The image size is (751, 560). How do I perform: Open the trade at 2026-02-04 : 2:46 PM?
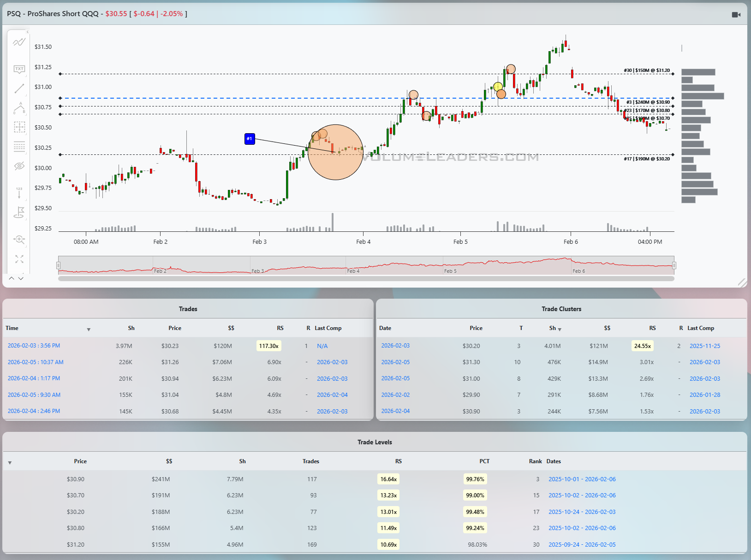coord(34,411)
